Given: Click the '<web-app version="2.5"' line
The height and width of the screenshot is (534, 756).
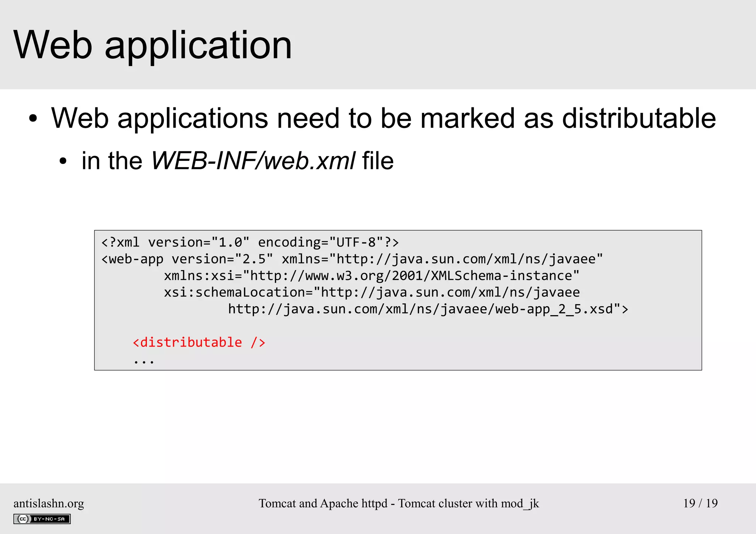Looking at the screenshot, I should pyautogui.click(x=352, y=259).
